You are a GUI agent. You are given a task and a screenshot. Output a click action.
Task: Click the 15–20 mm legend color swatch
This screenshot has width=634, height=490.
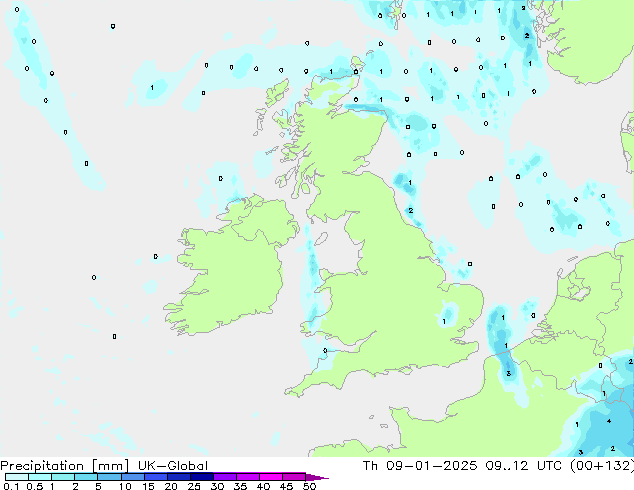pyautogui.click(x=155, y=477)
